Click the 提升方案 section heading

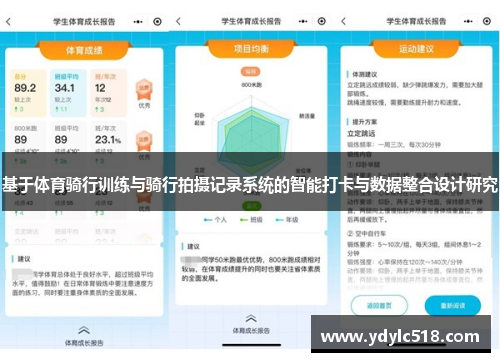(365, 122)
